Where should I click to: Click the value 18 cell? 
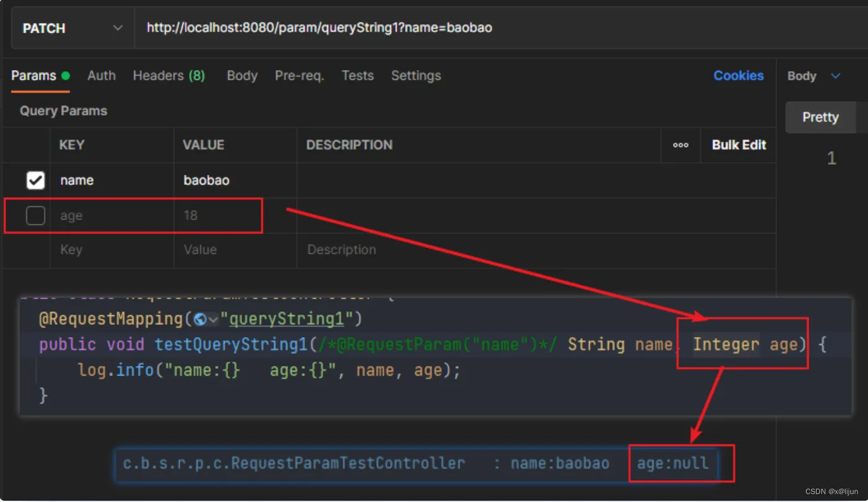[x=235, y=216]
